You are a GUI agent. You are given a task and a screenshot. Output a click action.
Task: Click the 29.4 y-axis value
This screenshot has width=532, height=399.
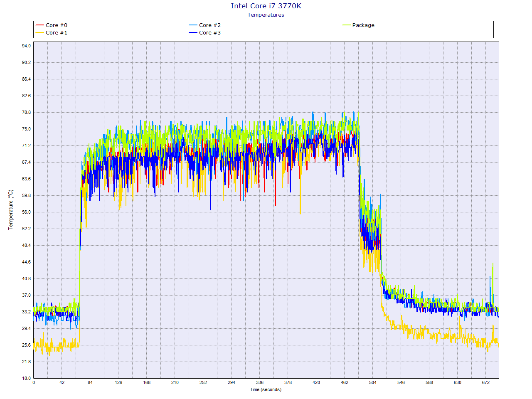(x=26, y=328)
